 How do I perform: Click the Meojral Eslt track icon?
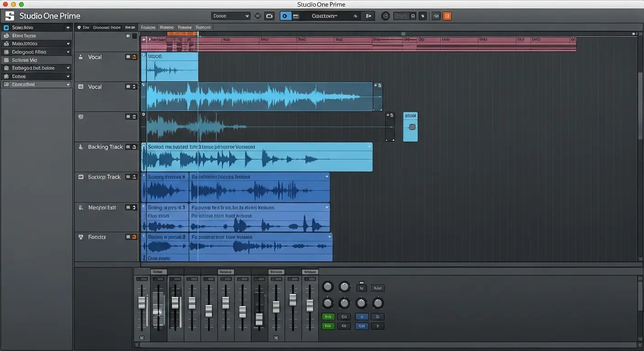point(81,207)
